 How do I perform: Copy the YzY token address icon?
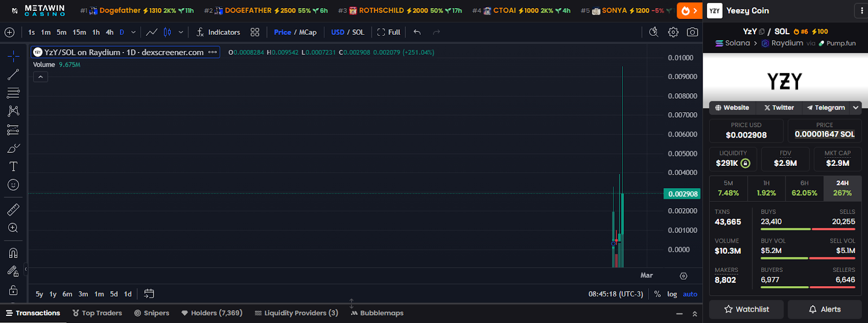(x=762, y=32)
